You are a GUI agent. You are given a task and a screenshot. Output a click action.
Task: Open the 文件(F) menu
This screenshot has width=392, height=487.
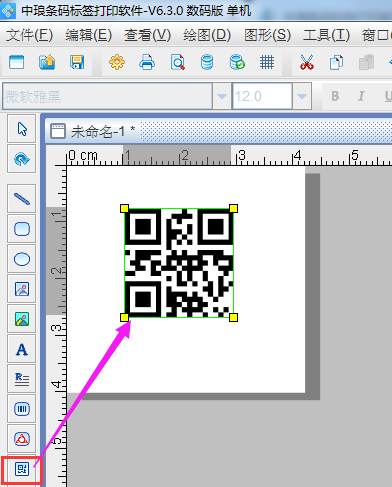click(29, 35)
